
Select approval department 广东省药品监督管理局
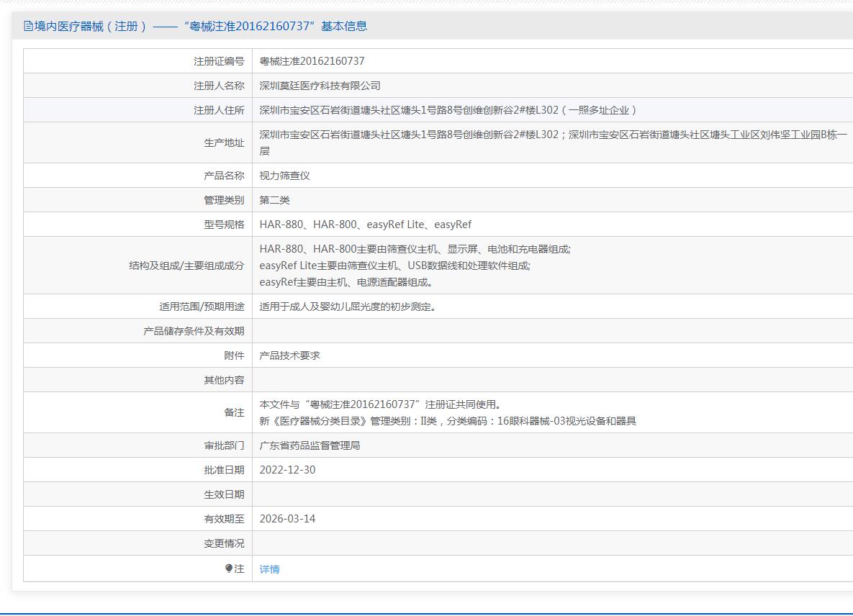pyautogui.click(x=310, y=445)
